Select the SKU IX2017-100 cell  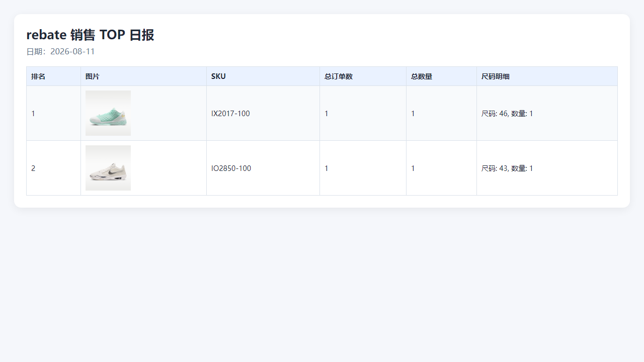click(263, 113)
